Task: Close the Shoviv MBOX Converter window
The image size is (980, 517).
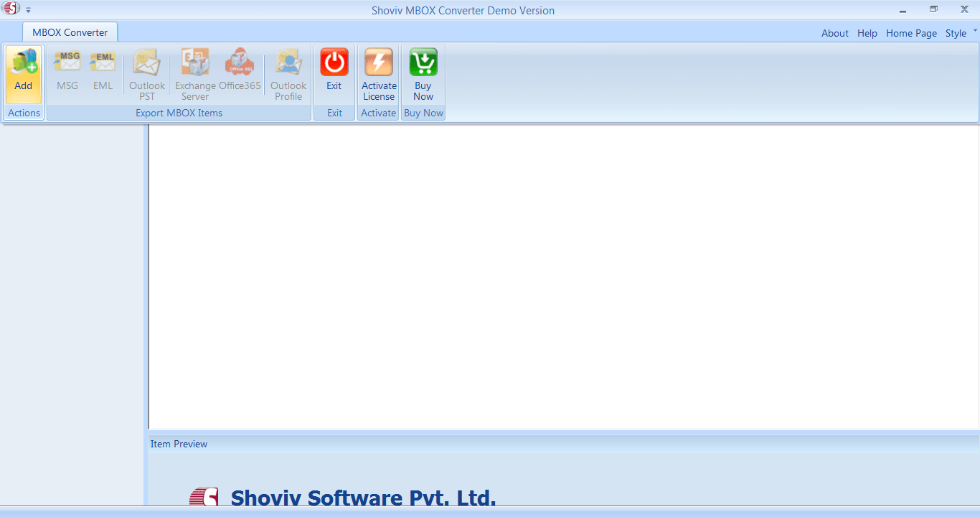Action: coord(965,9)
